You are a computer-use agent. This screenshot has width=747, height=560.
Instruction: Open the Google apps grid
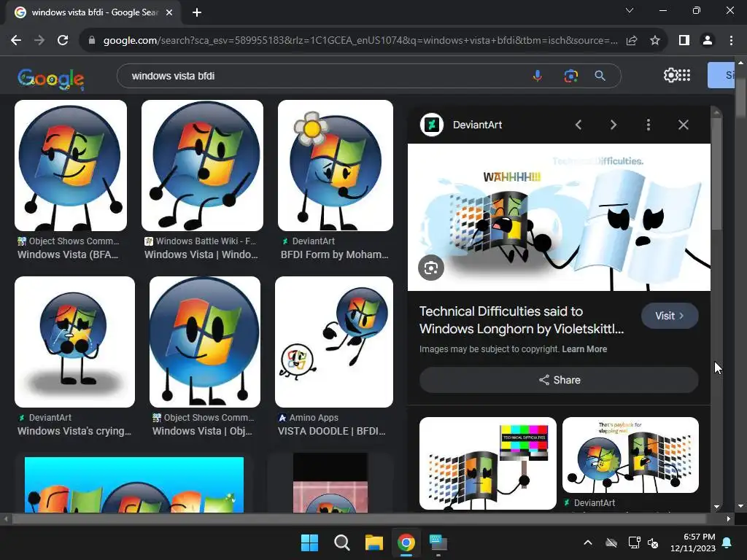684,75
